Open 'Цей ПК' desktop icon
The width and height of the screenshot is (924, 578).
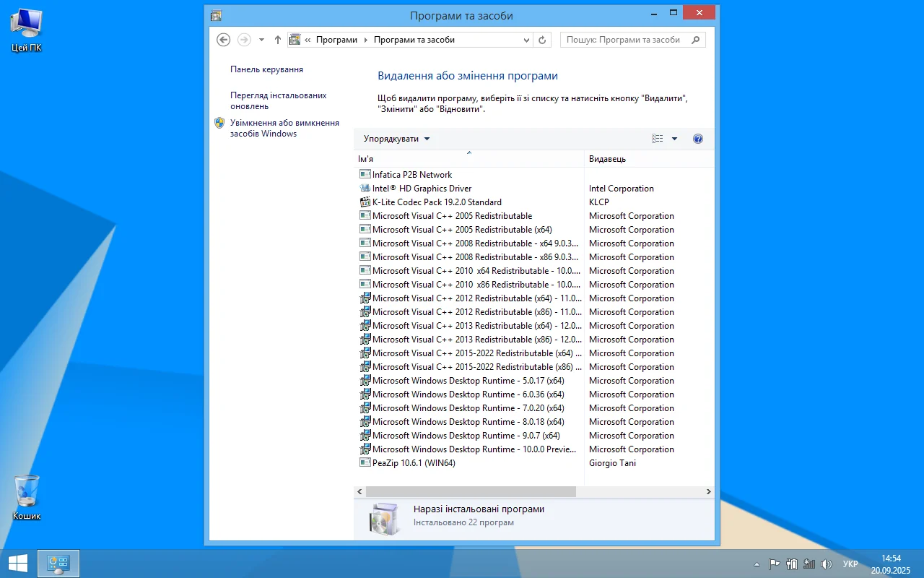coord(27,30)
